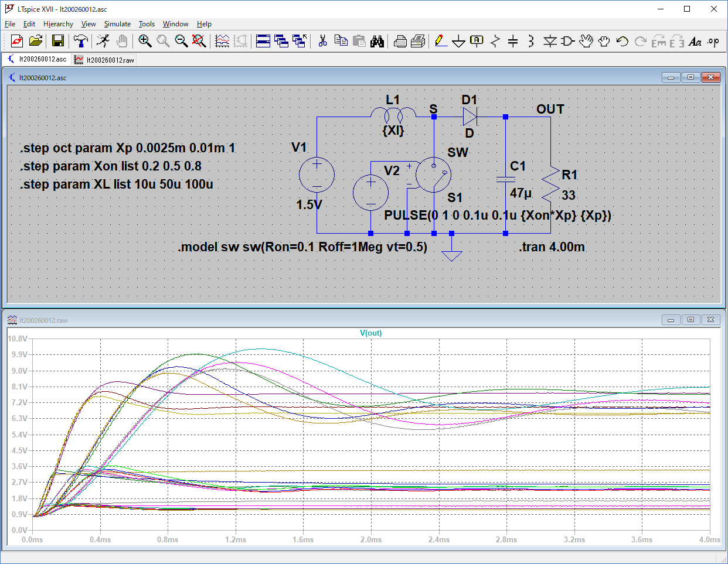The height and width of the screenshot is (564, 728).
Task: Switch to the lt200260012.raw tab
Action: (105, 60)
